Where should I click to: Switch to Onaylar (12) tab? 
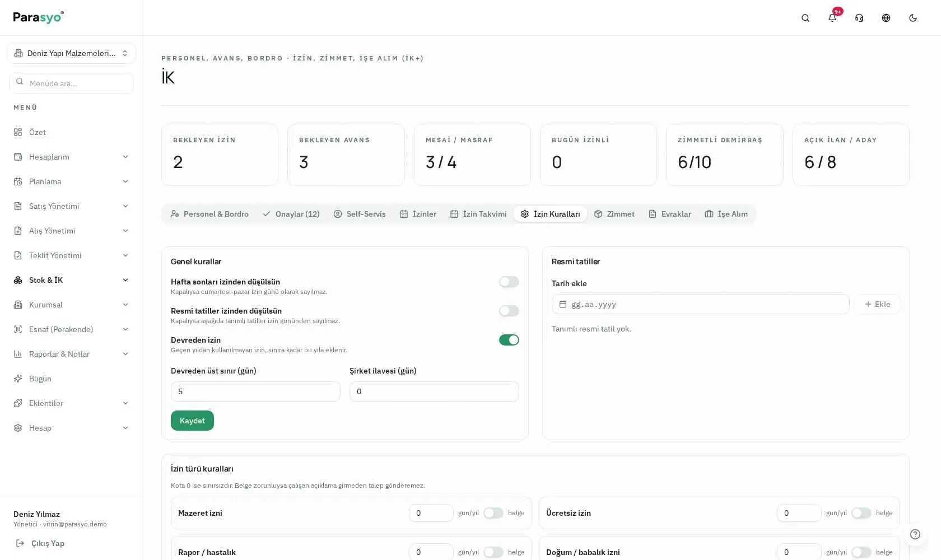click(291, 214)
